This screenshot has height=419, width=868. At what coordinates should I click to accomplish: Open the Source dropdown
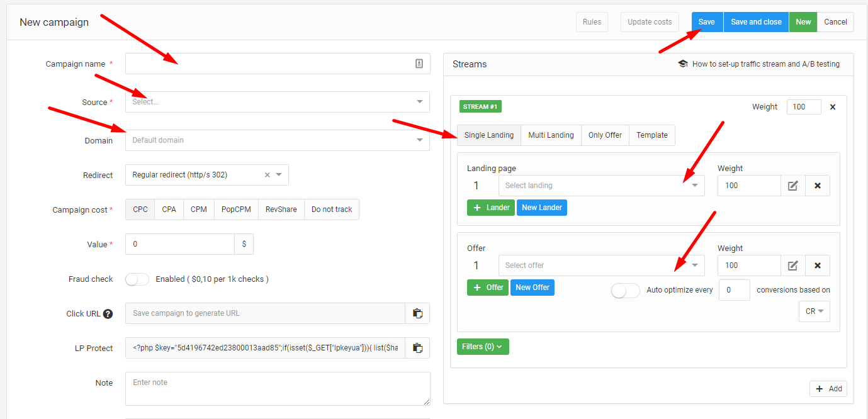[277, 102]
